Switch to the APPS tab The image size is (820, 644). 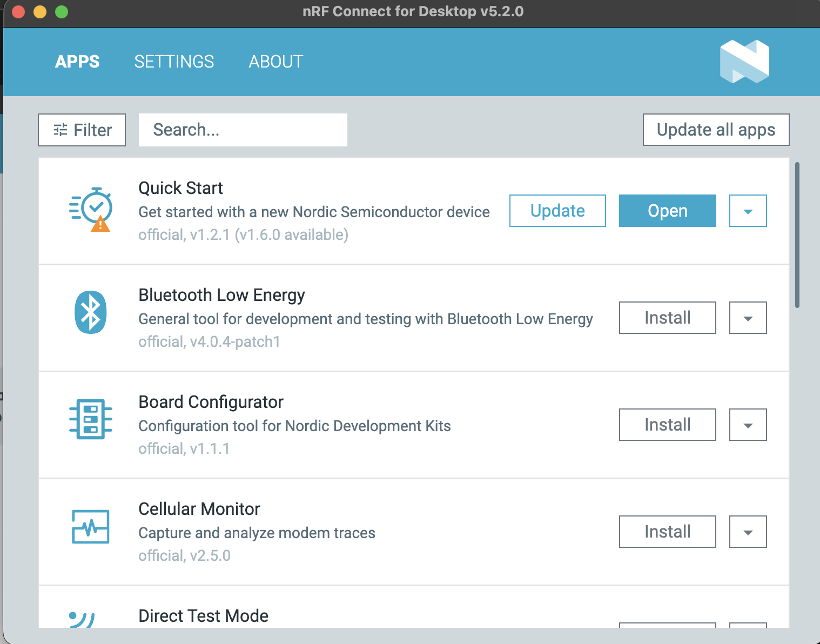pos(77,62)
